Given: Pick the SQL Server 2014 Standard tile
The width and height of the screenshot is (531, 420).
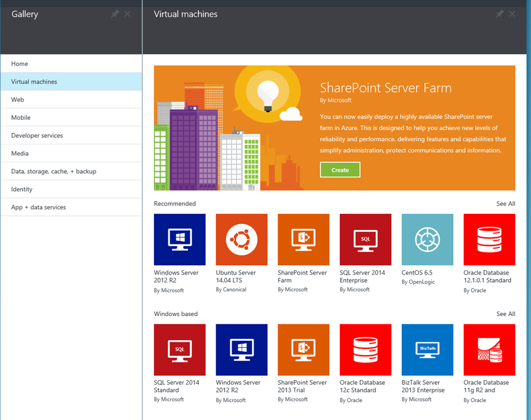Looking at the screenshot, I should pos(180,349).
